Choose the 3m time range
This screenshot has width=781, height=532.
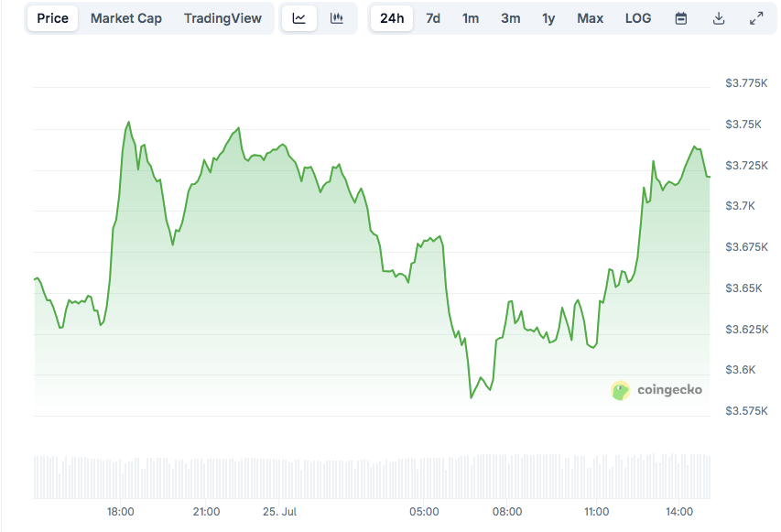510,18
